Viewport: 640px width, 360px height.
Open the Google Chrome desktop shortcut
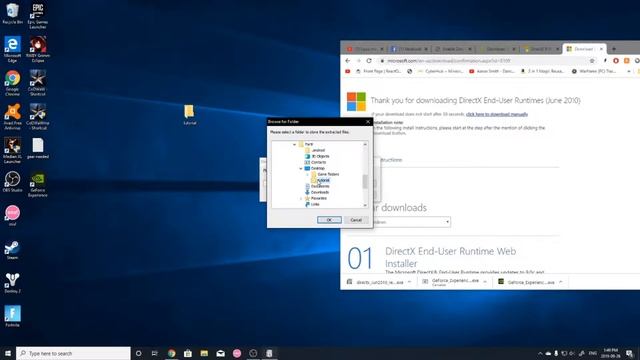pos(12,83)
